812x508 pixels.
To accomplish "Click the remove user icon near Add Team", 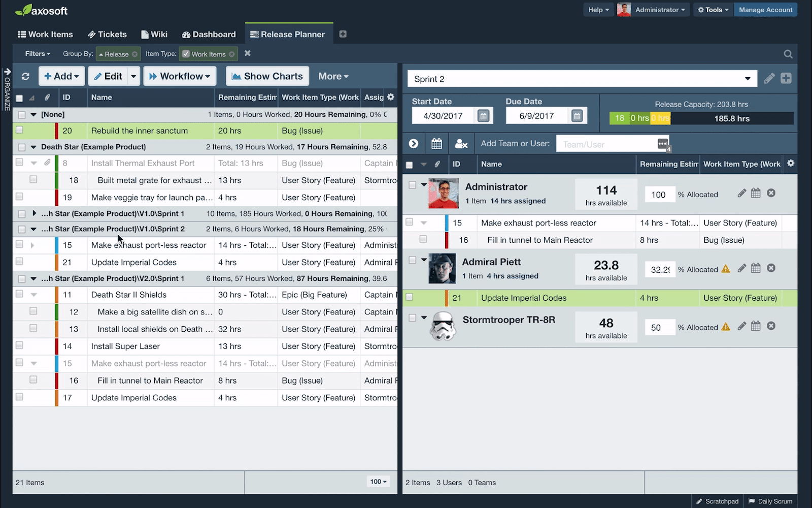I will [461, 144].
